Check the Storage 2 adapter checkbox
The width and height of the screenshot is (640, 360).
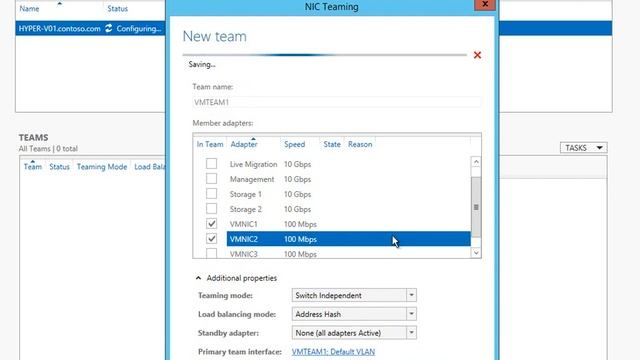(x=211, y=209)
